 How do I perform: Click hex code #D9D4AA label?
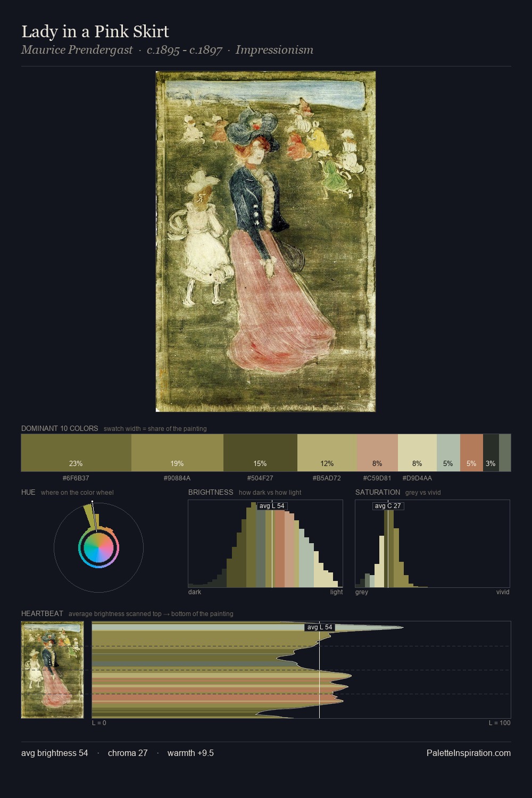[417, 478]
